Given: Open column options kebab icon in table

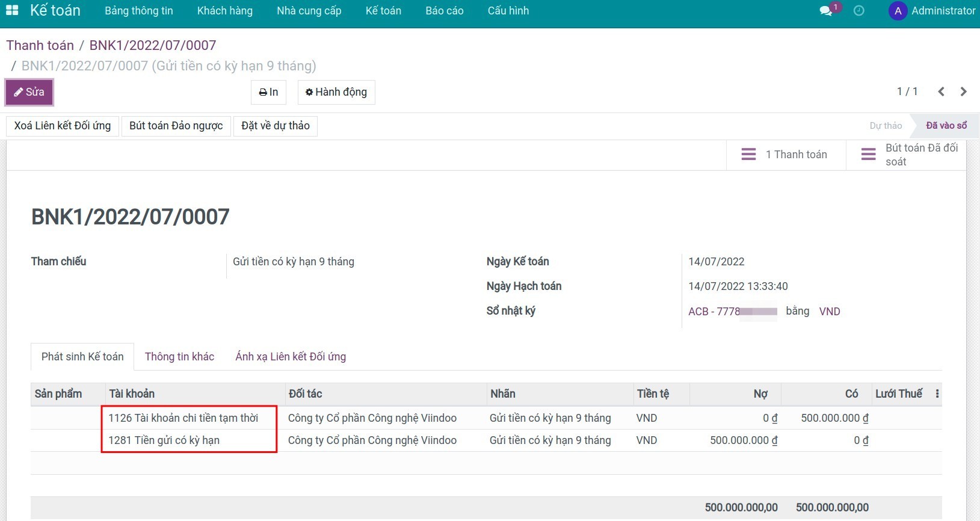Looking at the screenshot, I should tap(937, 393).
